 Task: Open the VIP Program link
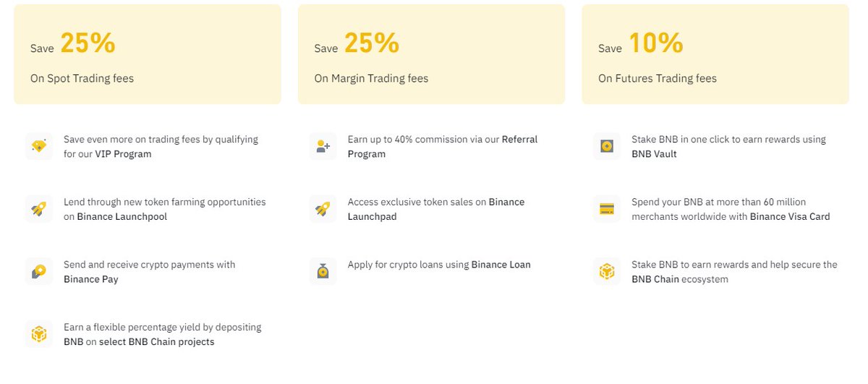(123, 154)
